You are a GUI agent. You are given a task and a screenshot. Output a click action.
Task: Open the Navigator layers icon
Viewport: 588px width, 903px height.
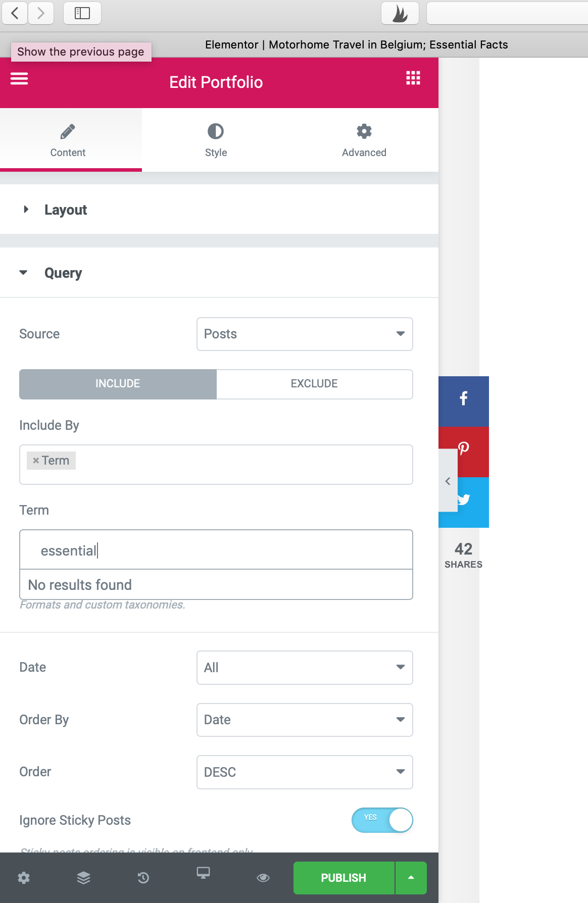(x=83, y=878)
